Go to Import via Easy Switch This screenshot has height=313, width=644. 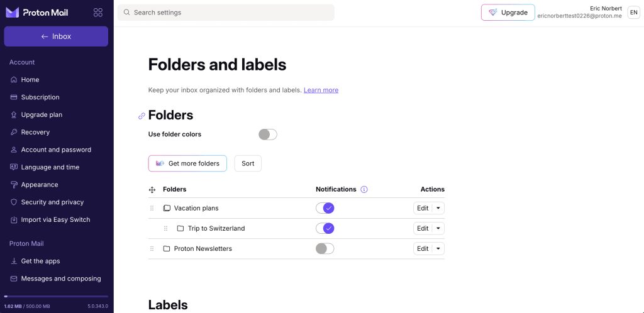[x=55, y=220]
